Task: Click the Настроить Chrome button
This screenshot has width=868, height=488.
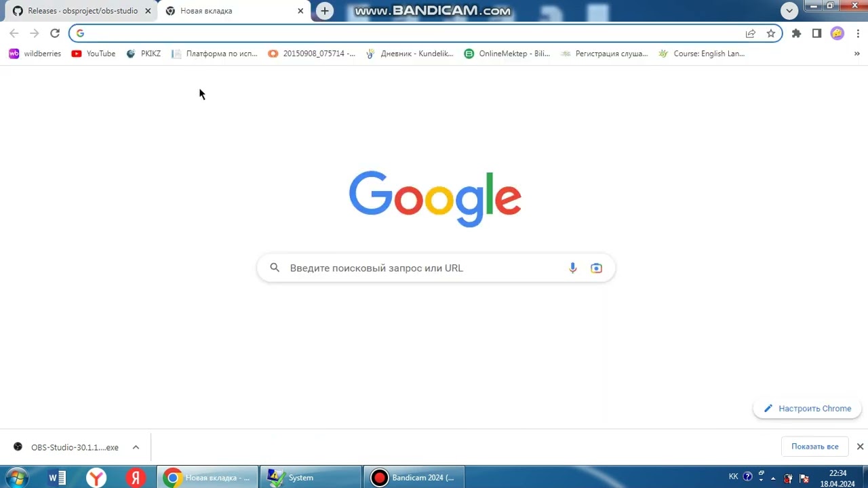Action: coord(807,409)
